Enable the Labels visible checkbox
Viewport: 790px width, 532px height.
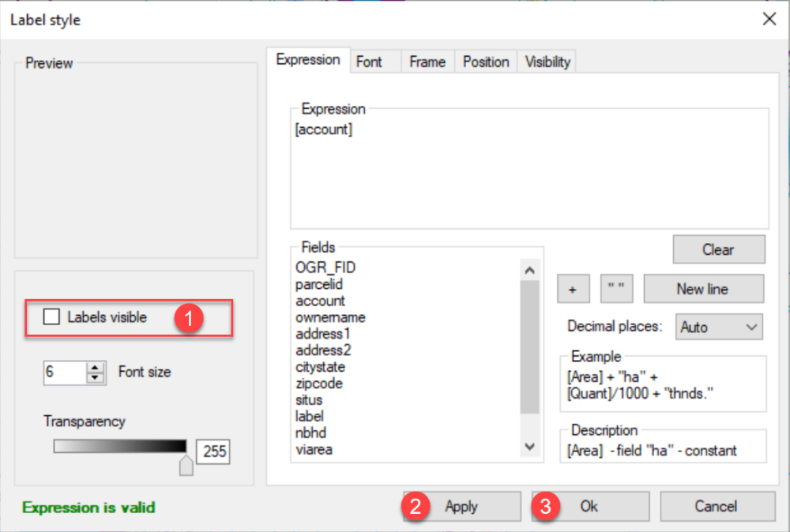click(51, 316)
